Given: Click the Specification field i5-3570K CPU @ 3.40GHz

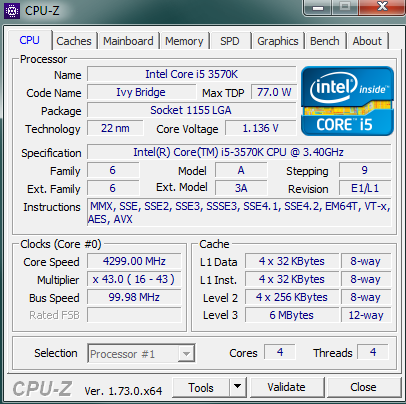Looking at the screenshot, I should point(239,152).
